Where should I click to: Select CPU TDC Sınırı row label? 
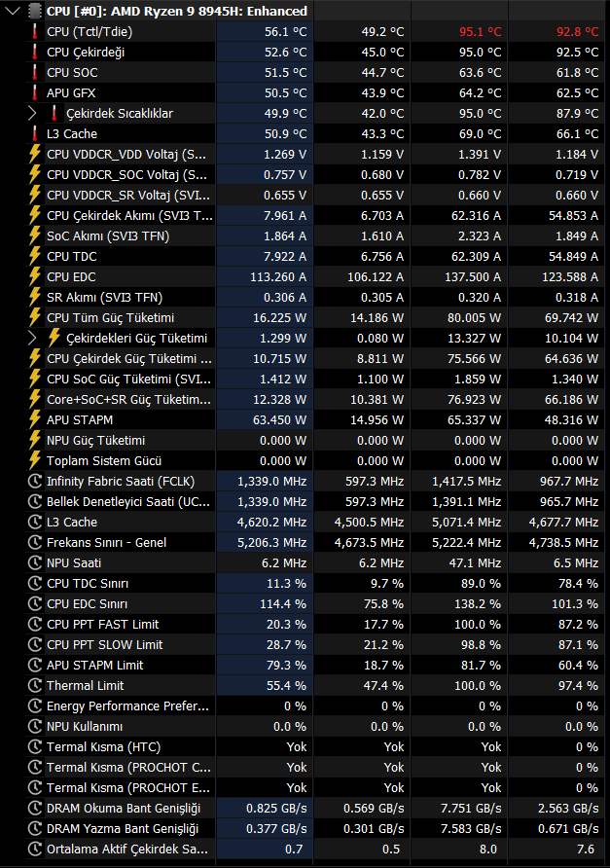coord(88,584)
